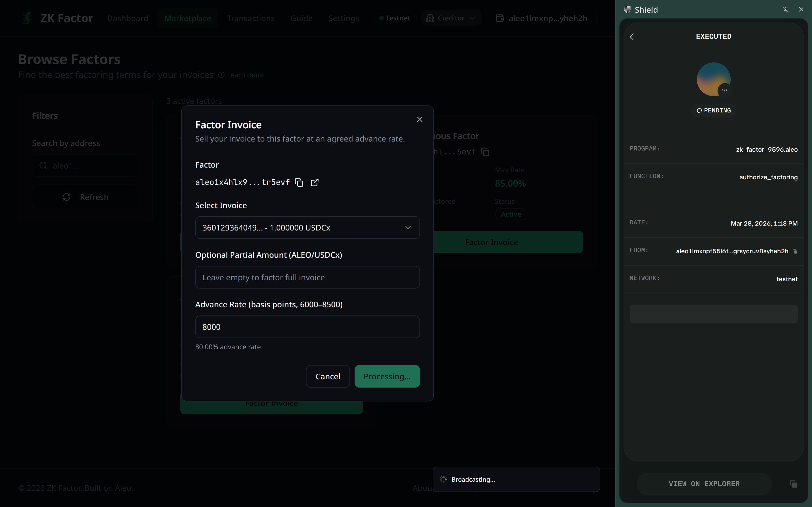Viewport: 812px width, 507px height.
Task: Copy the FROM address in transaction details
Action: click(795, 251)
